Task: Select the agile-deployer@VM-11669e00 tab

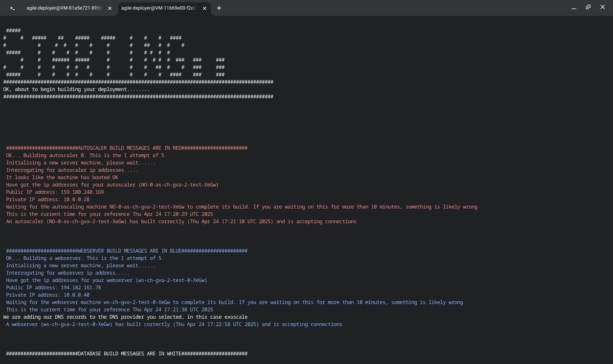Action: 159,8
